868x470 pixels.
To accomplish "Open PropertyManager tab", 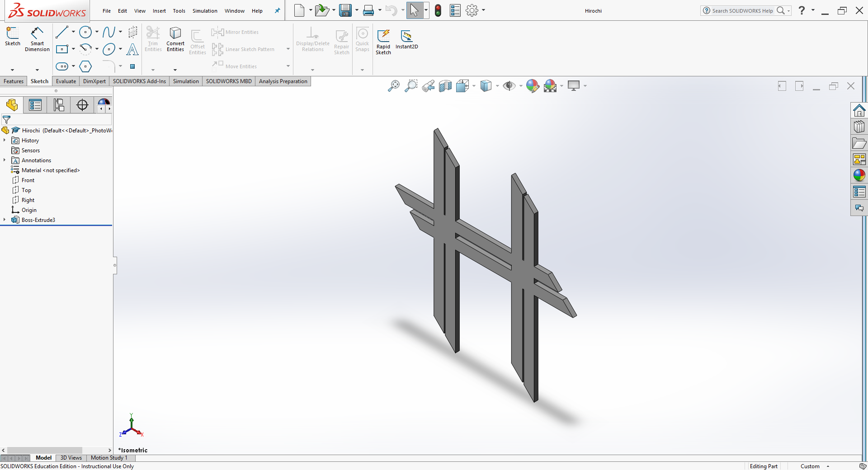I will click(35, 105).
